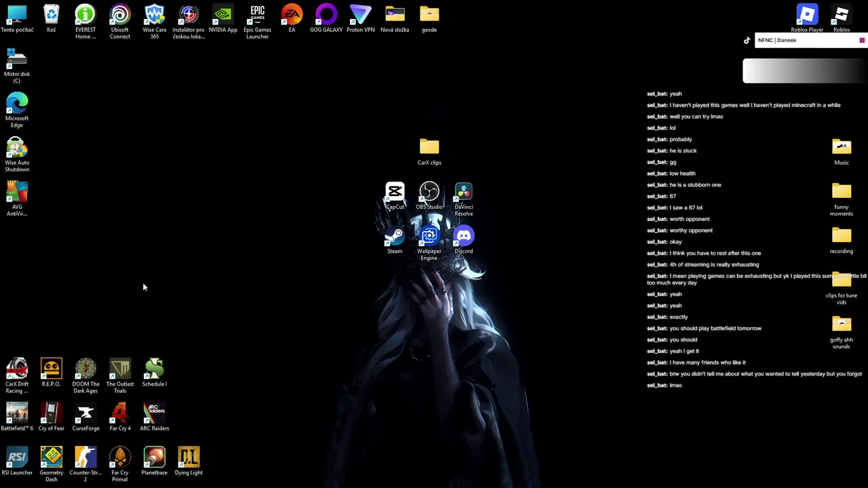Image resolution: width=868 pixels, height=488 pixels.
Task: Click chat line "4h of streaming is really exhausting"
Action: 703,264
